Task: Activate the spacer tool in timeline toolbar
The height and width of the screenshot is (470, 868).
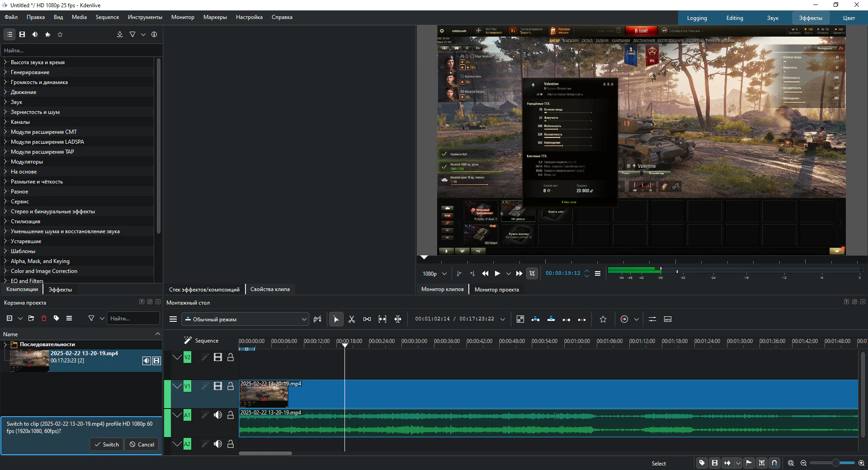Action: coord(367,319)
